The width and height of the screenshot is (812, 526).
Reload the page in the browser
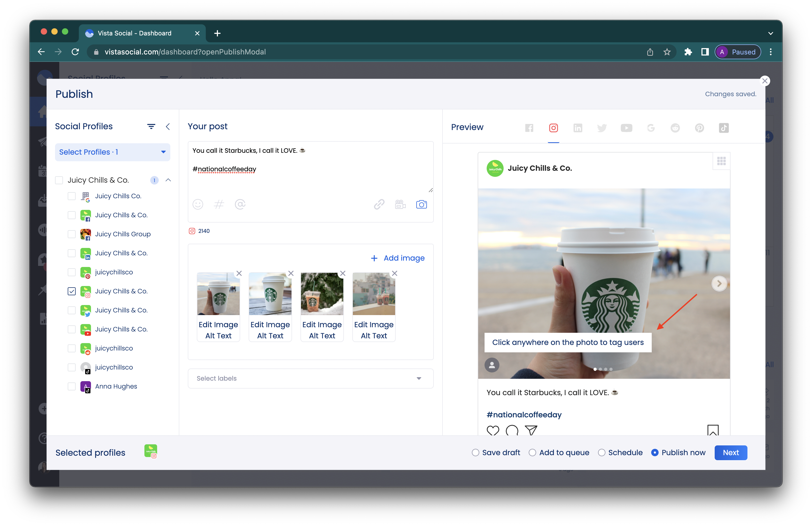[75, 52]
